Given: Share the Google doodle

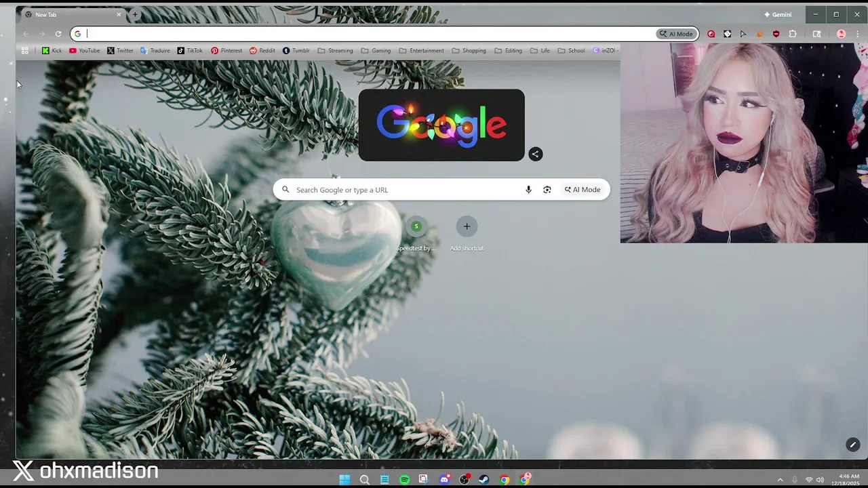Looking at the screenshot, I should [x=535, y=154].
